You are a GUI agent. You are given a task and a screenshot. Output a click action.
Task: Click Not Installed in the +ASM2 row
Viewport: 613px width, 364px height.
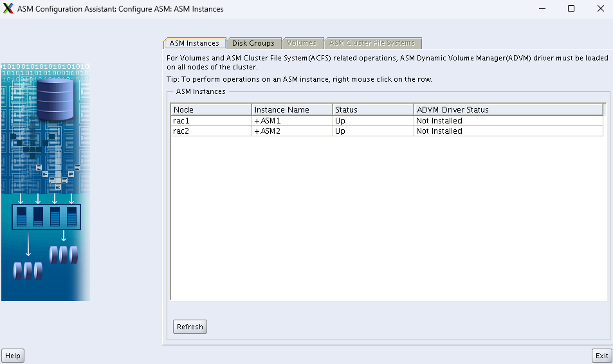(x=508, y=131)
